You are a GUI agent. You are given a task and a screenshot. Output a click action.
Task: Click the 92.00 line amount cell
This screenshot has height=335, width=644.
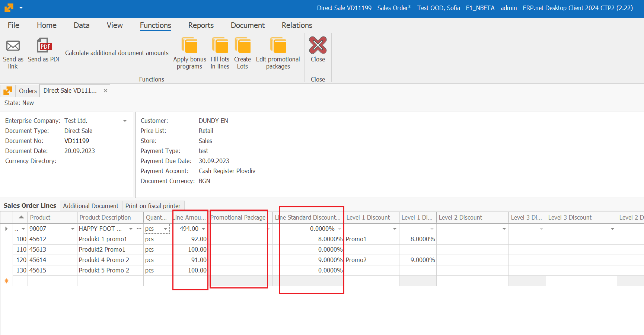[x=189, y=239]
